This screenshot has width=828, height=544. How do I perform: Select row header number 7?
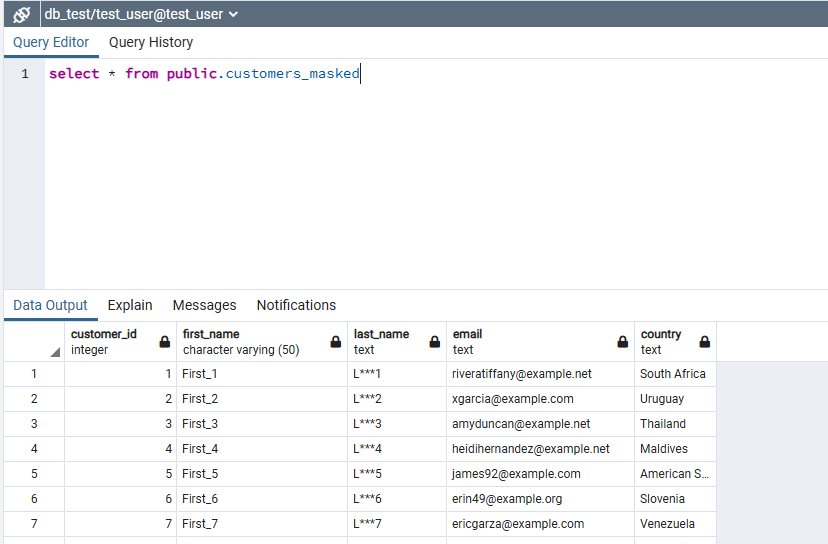coord(34,524)
